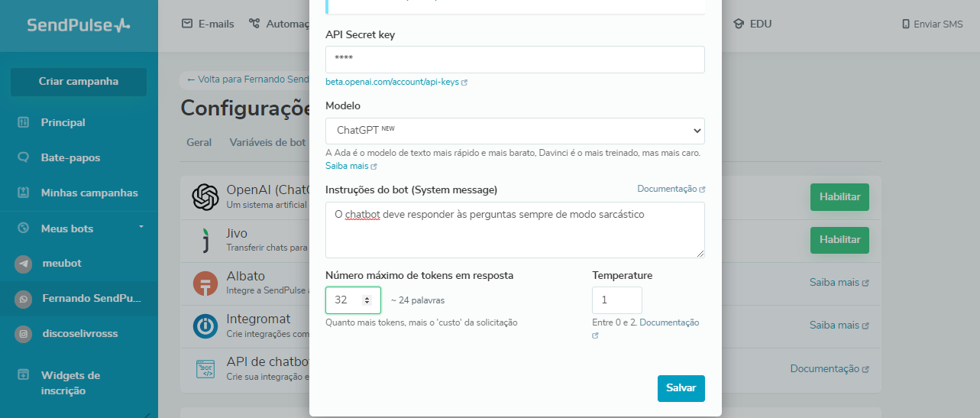The width and height of the screenshot is (980, 418).
Task: Open the E-mails menu
Action: coord(209,24)
